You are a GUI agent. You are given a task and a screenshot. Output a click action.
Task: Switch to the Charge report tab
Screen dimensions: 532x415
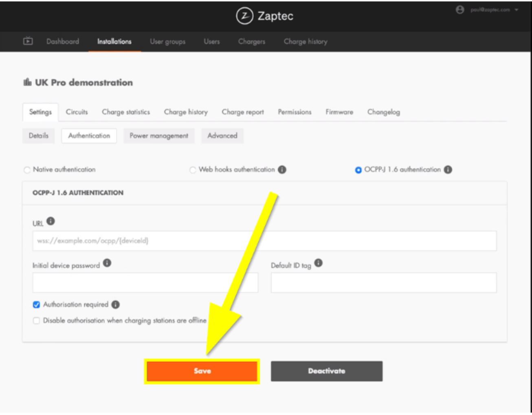243,112
